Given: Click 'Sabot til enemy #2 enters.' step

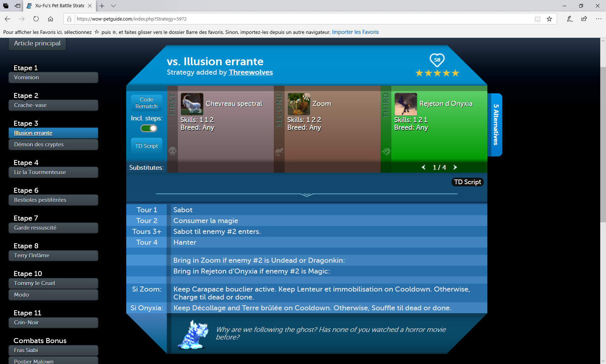Looking at the screenshot, I should tap(307, 231).
